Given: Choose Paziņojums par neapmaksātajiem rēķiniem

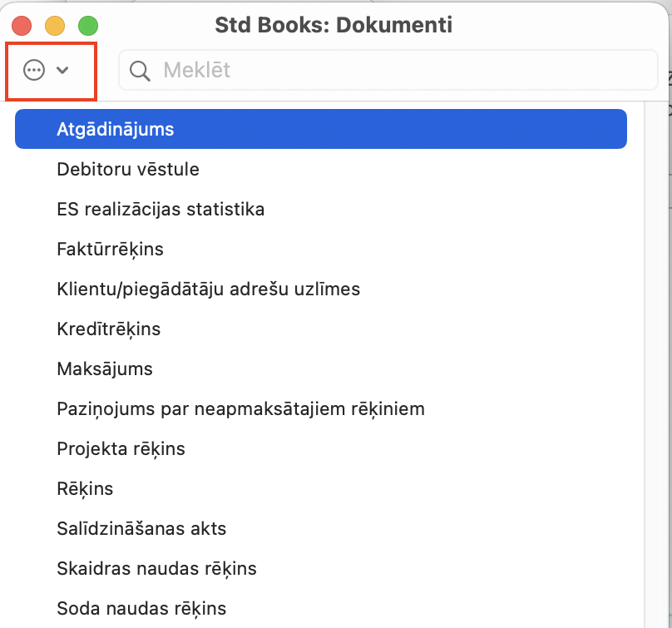Looking at the screenshot, I should (240, 409).
